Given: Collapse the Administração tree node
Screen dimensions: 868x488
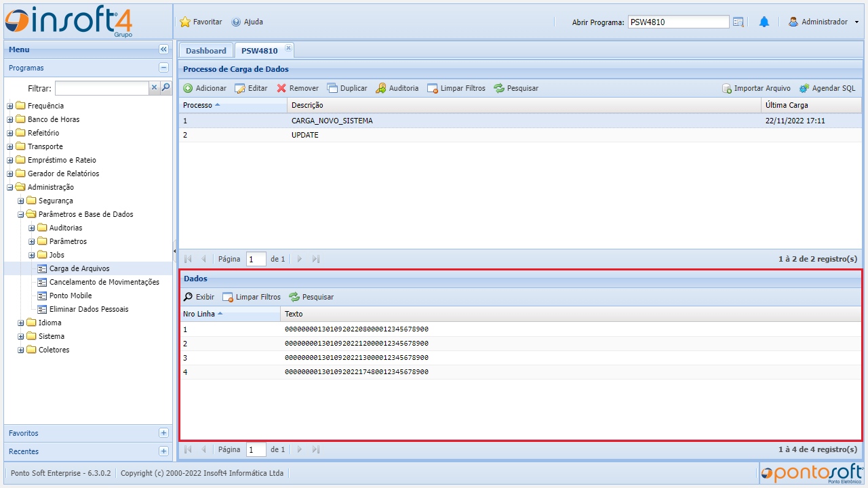Looking at the screenshot, I should click(10, 187).
